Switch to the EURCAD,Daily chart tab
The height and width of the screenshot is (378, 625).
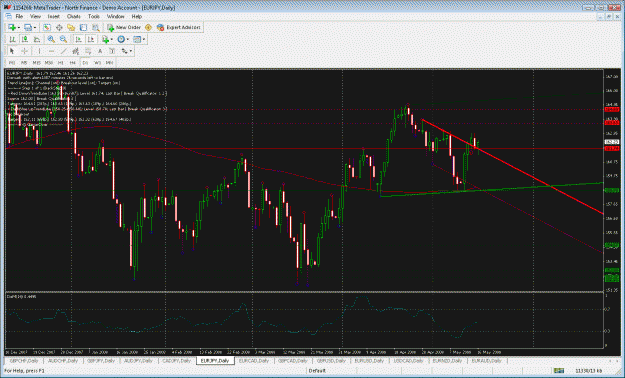pyautogui.click(x=254, y=360)
